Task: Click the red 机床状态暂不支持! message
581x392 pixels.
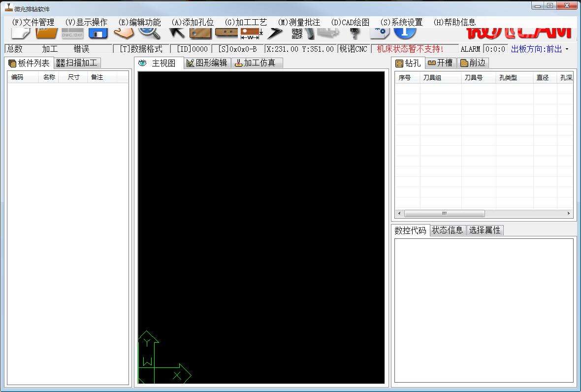Action: point(410,49)
